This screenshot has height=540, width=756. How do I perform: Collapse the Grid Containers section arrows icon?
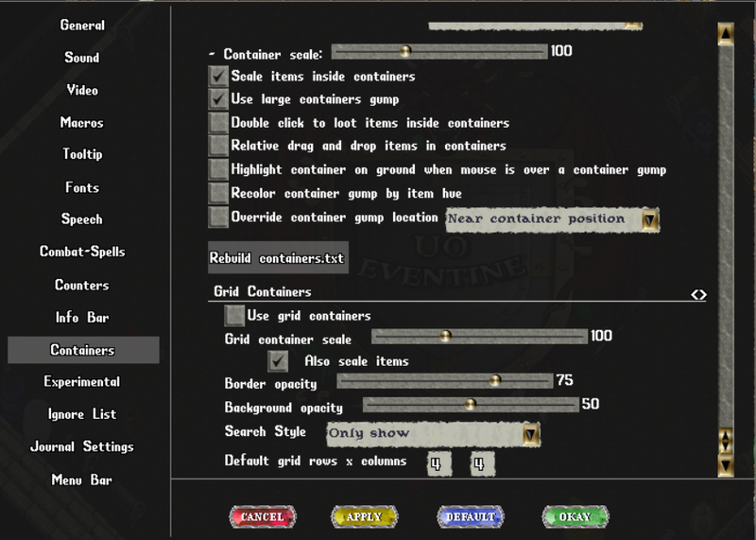[x=698, y=295]
